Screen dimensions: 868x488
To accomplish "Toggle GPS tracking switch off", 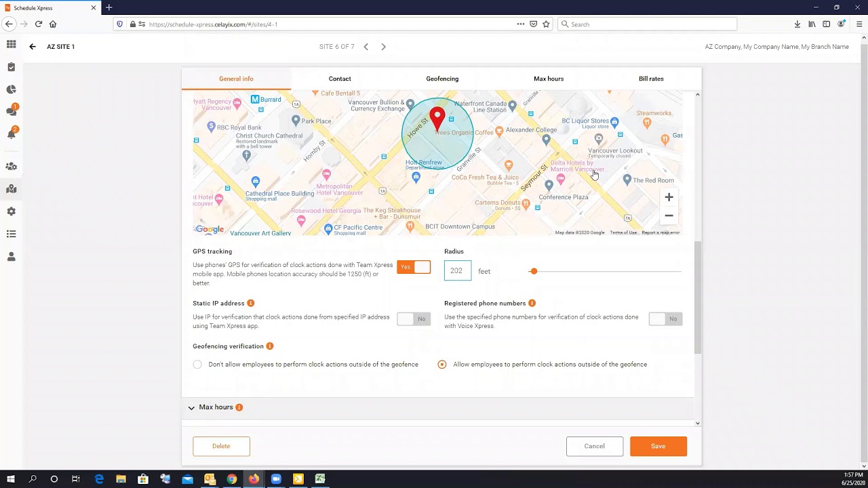I will pyautogui.click(x=414, y=267).
